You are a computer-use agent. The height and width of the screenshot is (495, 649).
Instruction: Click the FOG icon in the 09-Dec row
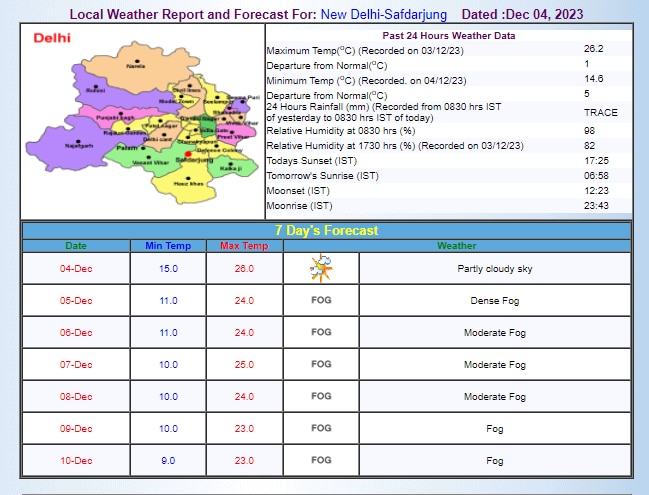tap(321, 428)
